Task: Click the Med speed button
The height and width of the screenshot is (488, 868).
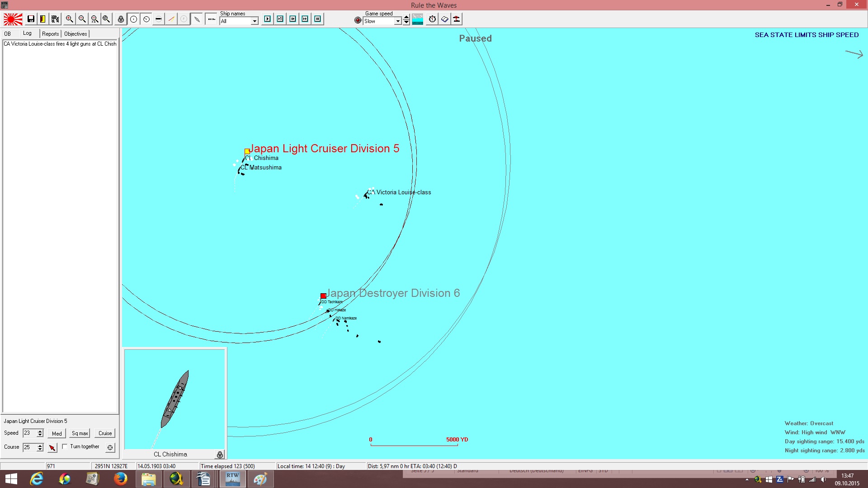Action: coord(57,433)
